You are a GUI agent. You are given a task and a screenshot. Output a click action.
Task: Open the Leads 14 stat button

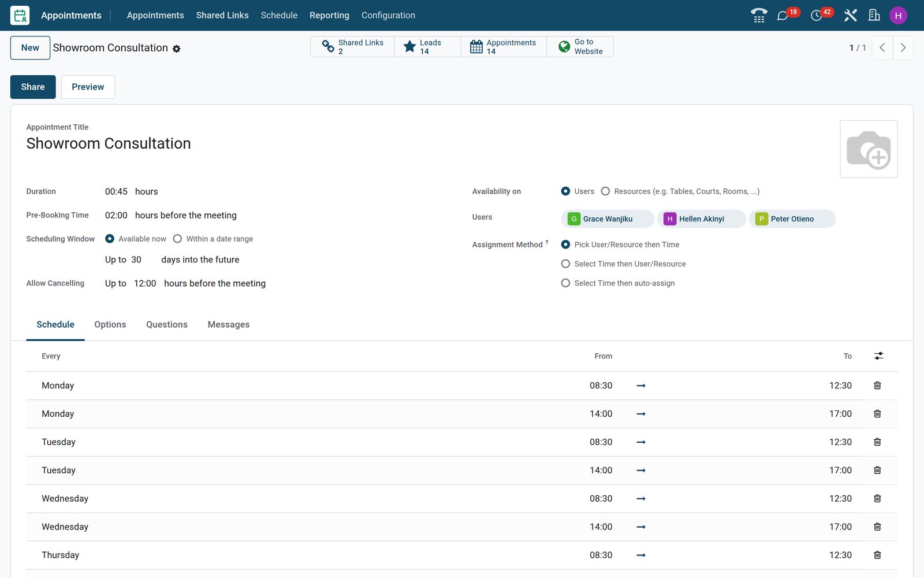[x=427, y=47]
